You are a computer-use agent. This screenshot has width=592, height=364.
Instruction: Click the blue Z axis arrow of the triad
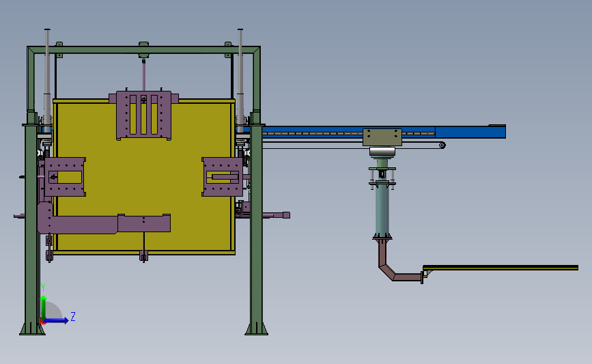coord(56,320)
